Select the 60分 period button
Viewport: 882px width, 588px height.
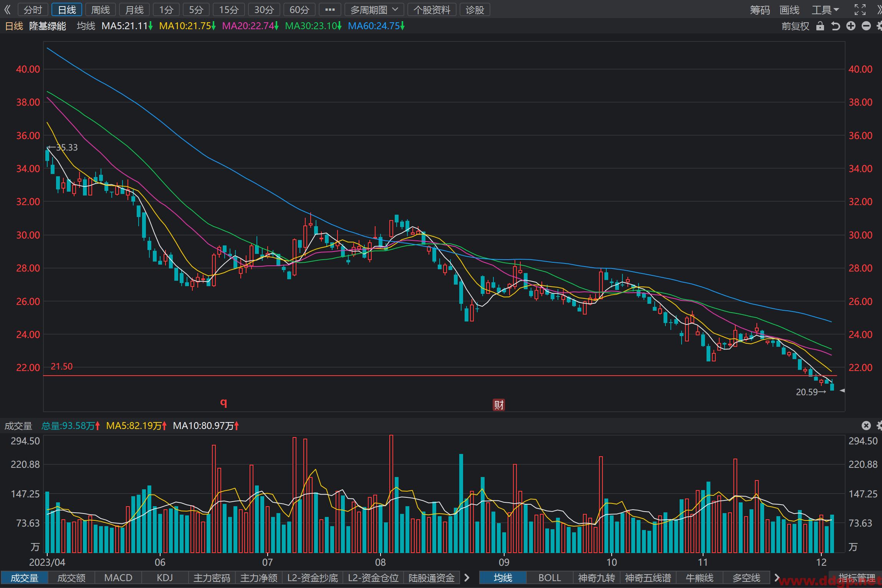pyautogui.click(x=299, y=10)
